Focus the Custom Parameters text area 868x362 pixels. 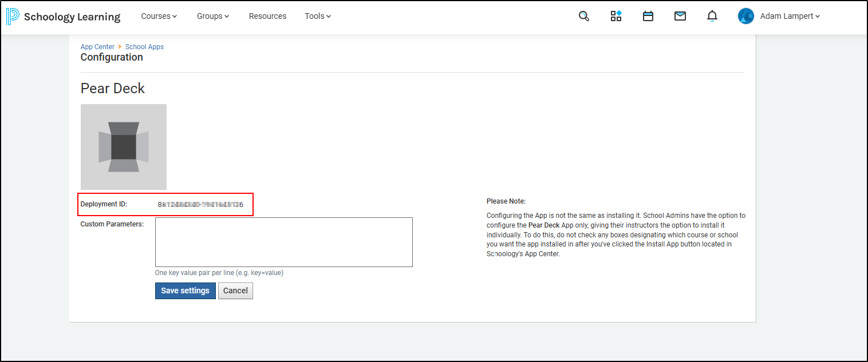[284, 242]
